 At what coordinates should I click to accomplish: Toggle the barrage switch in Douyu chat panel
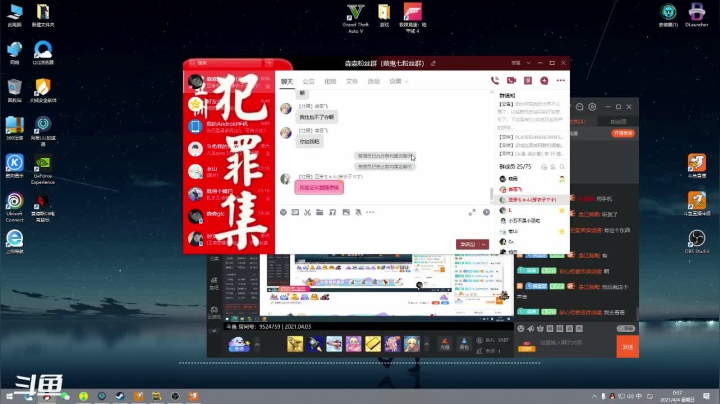625,328
